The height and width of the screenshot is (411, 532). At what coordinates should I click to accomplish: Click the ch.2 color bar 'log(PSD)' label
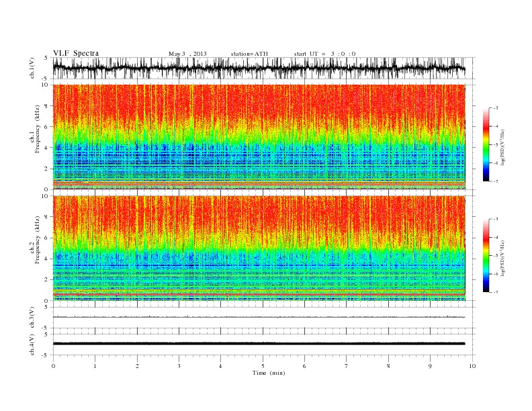503,259
